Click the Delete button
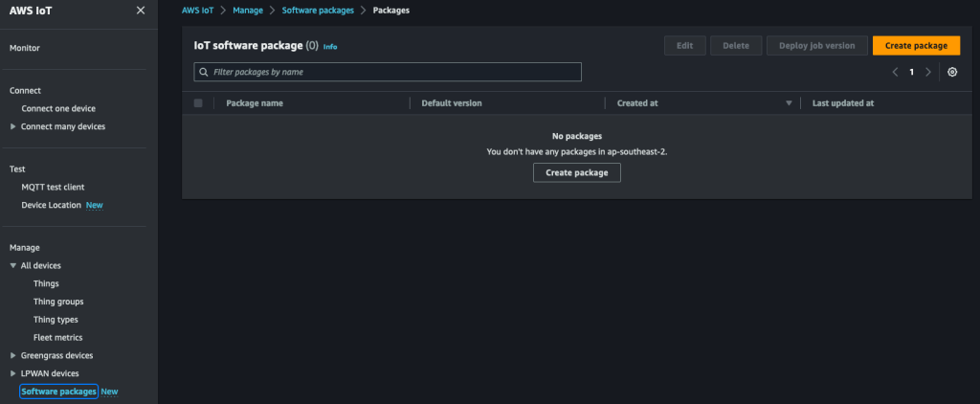 pyautogui.click(x=736, y=46)
